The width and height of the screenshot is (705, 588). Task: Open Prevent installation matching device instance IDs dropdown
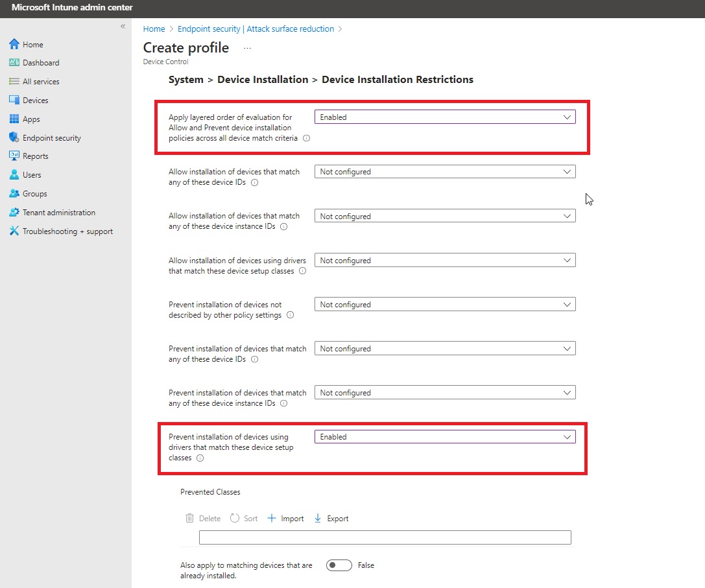click(x=445, y=392)
